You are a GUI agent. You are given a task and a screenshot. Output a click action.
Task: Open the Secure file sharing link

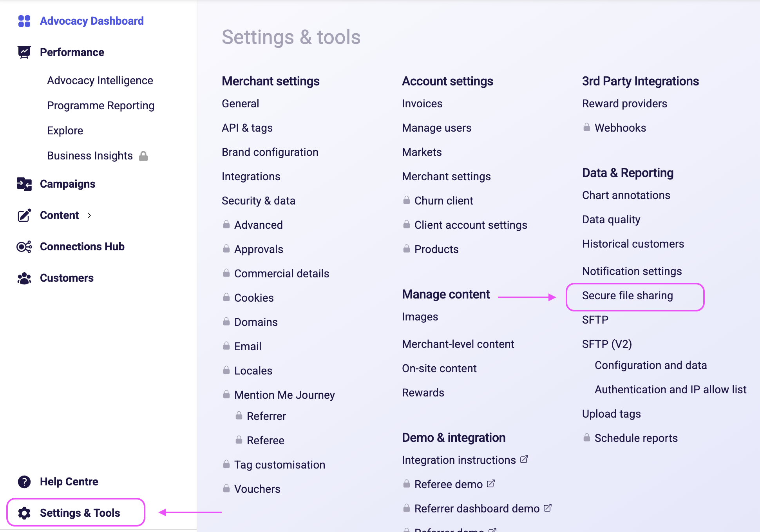[627, 296]
